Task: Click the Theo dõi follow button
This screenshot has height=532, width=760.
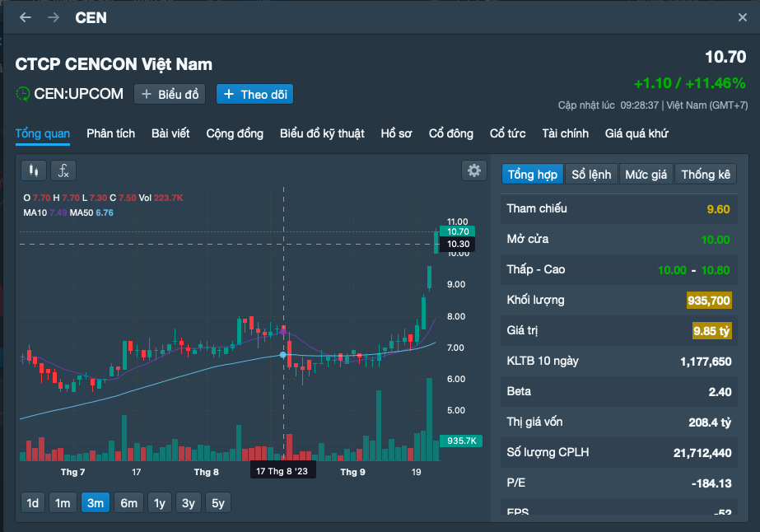Action: pyautogui.click(x=255, y=94)
